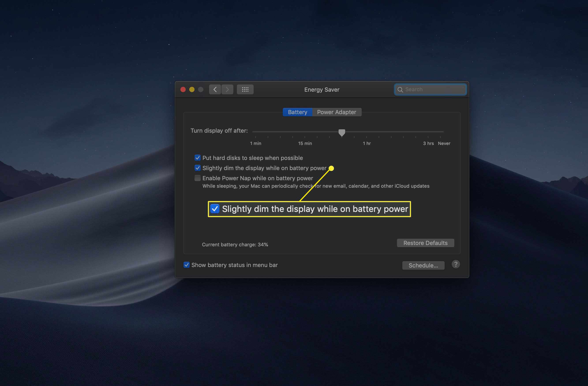The image size is (588, 386).
Task: Click the Battery tab
Action: point(298,112)
